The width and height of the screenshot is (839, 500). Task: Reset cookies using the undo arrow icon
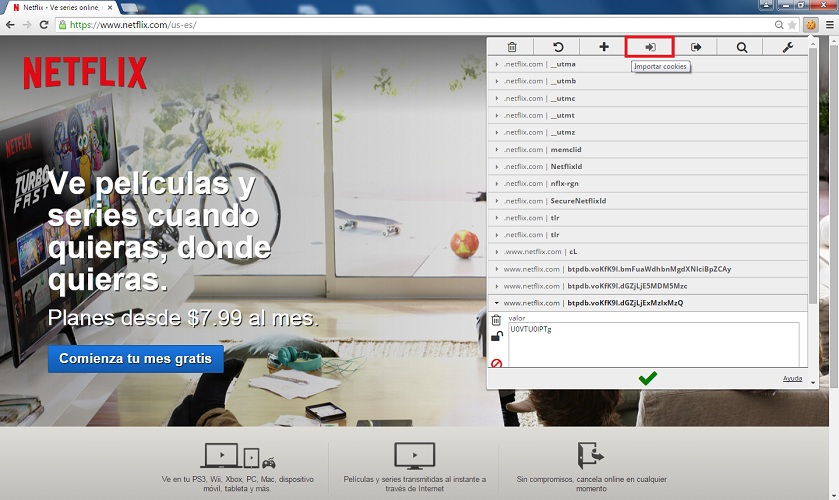(x=558, y=47)
